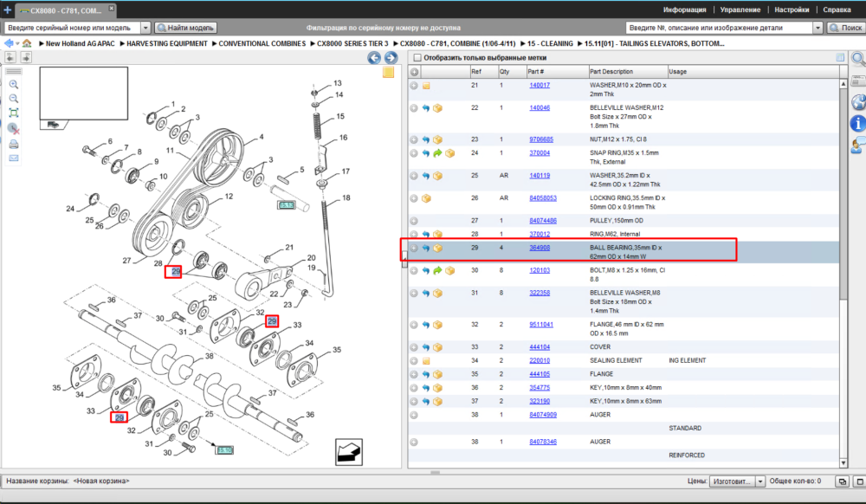Screen dimensions: 866x504
Task: Click part number or description search field
Action: (x=720, y=28)
